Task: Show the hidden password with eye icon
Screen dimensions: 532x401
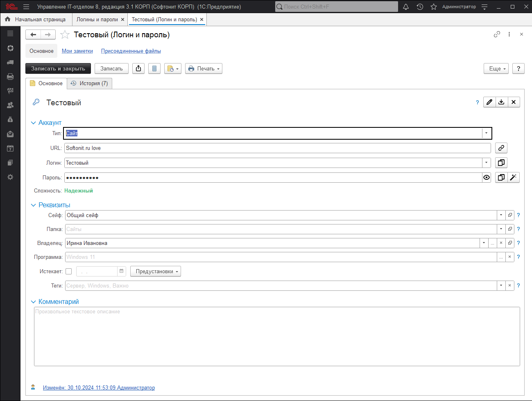Action: [x=486, y=177]
